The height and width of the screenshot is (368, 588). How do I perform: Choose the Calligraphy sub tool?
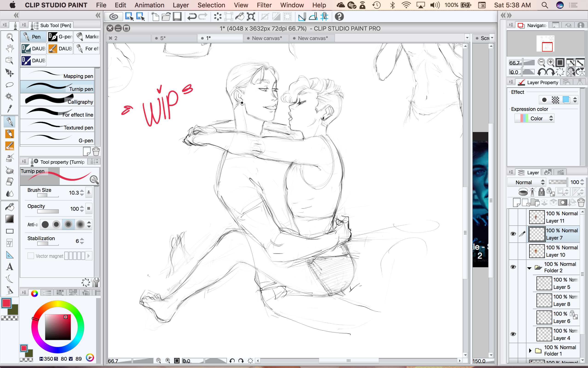point(57,100)
